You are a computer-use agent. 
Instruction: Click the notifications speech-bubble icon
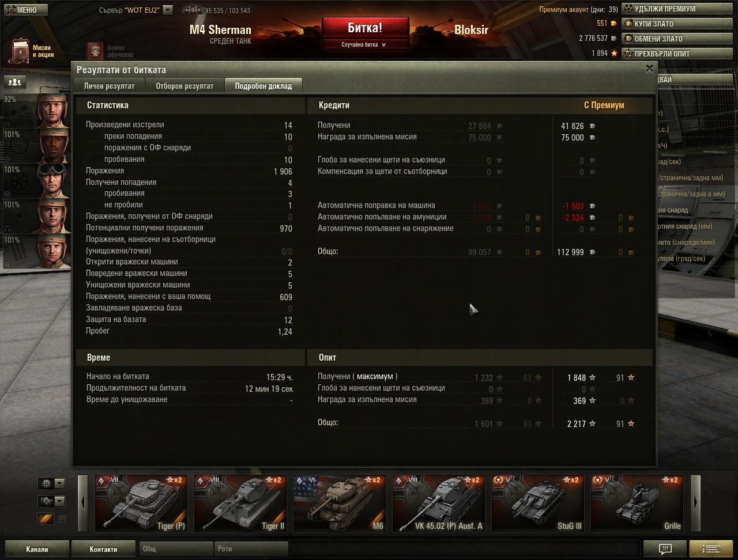[665, 548]
